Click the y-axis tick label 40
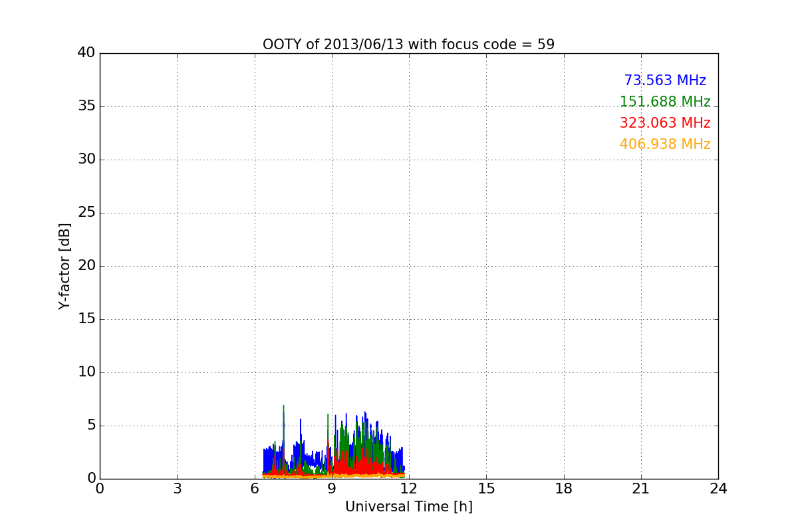 (86, 53)
